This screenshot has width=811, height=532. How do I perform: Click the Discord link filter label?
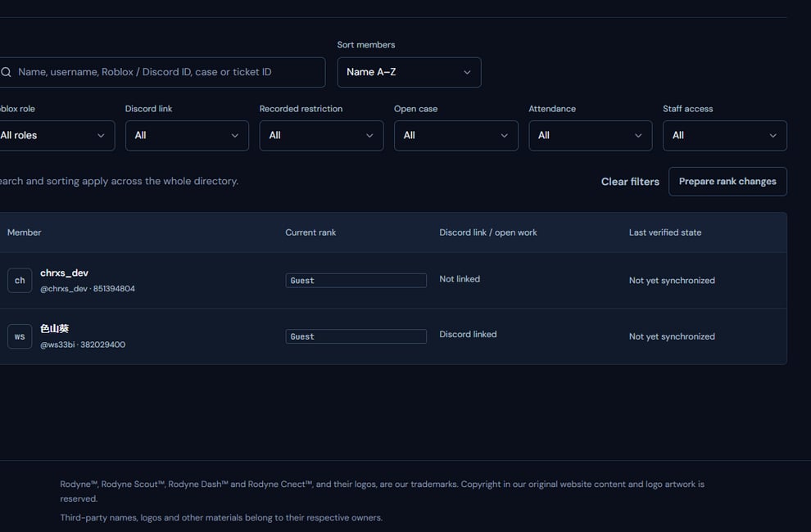click(148, 109)
